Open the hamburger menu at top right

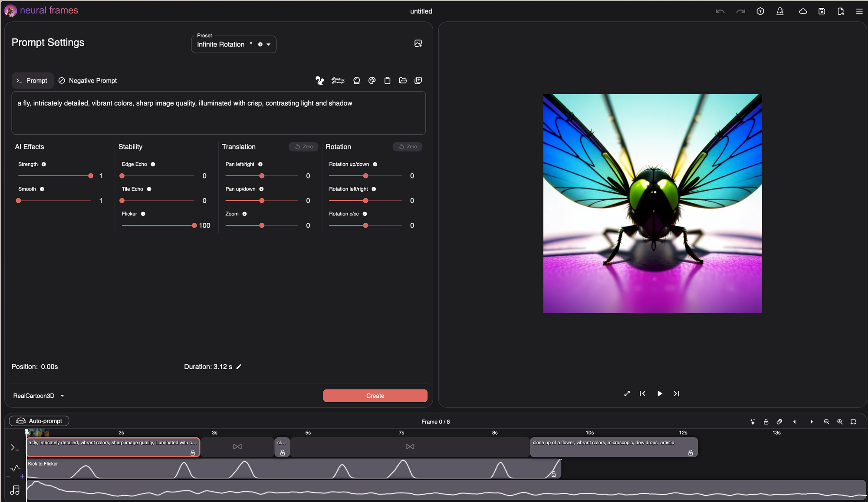(x=859, y=11)
